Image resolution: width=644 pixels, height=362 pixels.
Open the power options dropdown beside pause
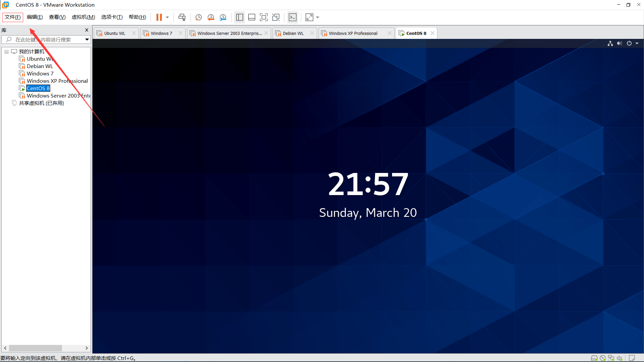tap(167, 17)
